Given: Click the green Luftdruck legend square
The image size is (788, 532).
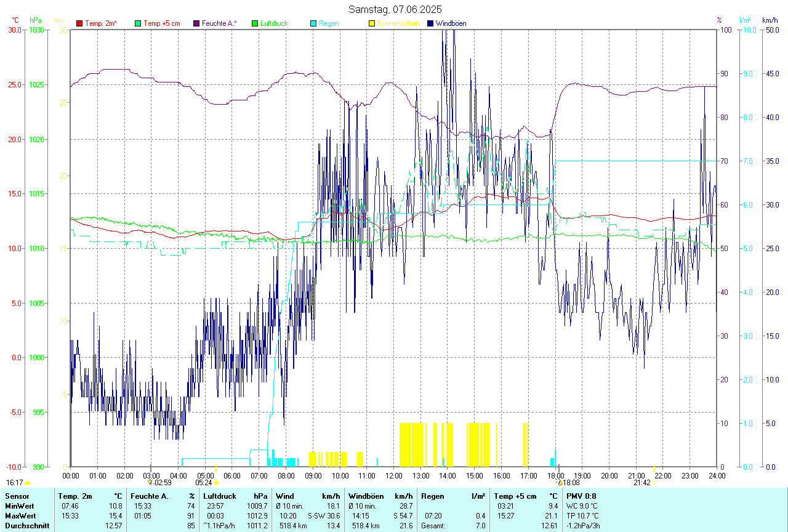Looking at the screenshot, I should click(255, 23).
